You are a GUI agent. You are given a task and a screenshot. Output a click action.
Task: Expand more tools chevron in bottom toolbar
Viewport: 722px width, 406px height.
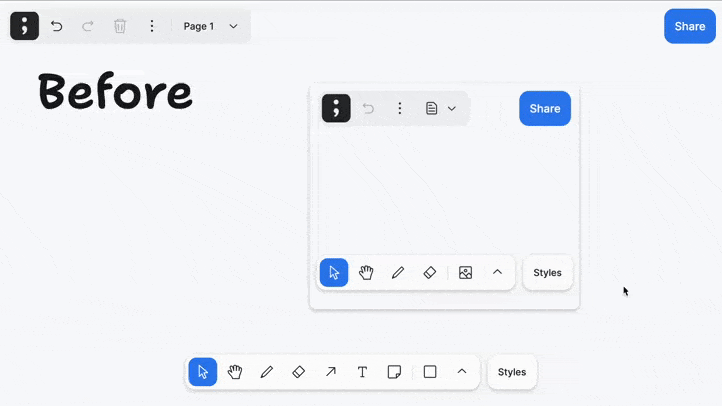[462, 372]
